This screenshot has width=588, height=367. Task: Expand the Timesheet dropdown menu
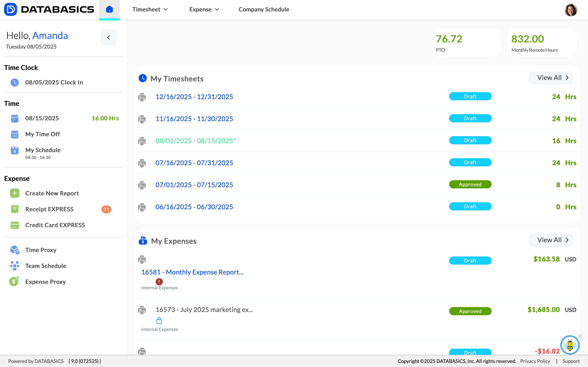tap(150, 9)
